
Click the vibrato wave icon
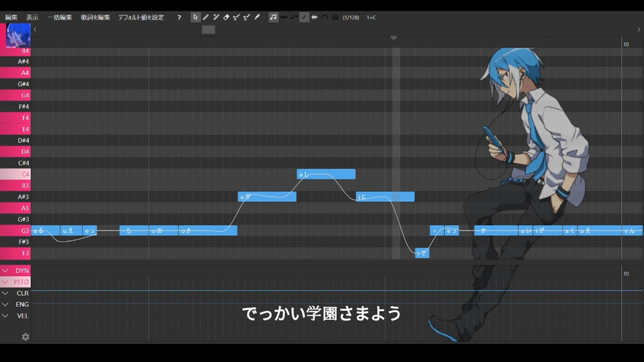(284, 17)
